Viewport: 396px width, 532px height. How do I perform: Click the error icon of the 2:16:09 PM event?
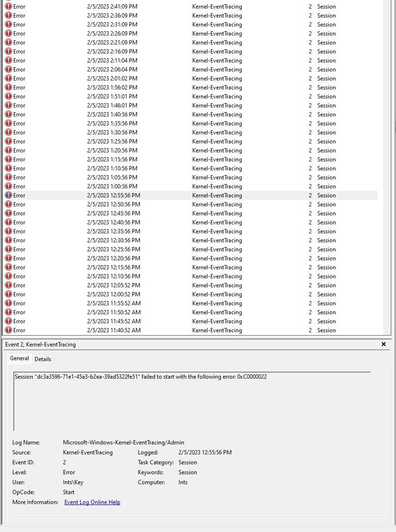9,51
